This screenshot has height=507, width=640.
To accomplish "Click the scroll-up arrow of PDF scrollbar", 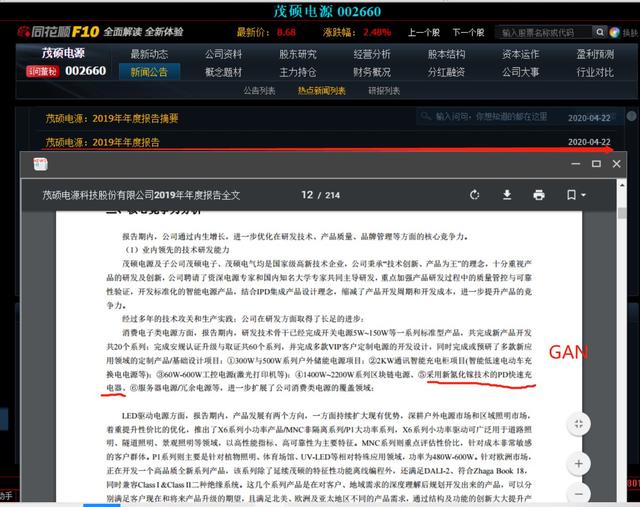I will pyautogui.click(x=622, y=185).
